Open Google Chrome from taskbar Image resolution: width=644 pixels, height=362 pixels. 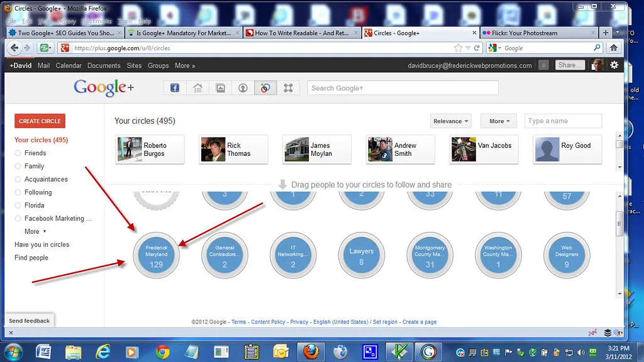[163, 352]
